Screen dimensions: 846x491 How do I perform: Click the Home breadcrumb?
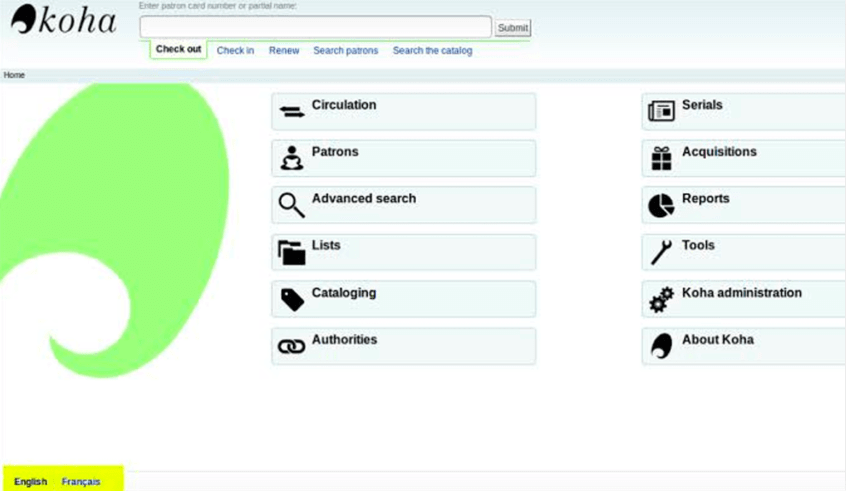pos(14,75)
